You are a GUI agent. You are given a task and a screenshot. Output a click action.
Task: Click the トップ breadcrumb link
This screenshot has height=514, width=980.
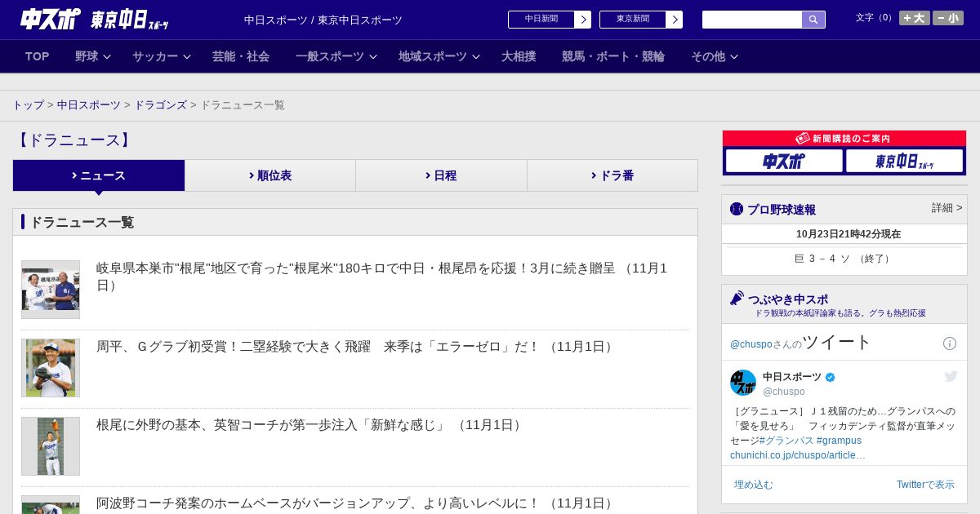pyautogui.click(x=29, y=105)
